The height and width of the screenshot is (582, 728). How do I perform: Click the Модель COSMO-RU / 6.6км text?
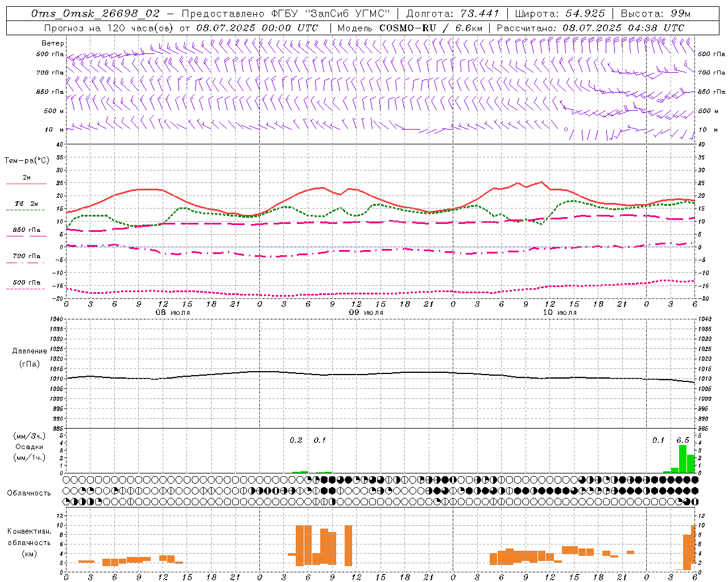click(410, 28)
